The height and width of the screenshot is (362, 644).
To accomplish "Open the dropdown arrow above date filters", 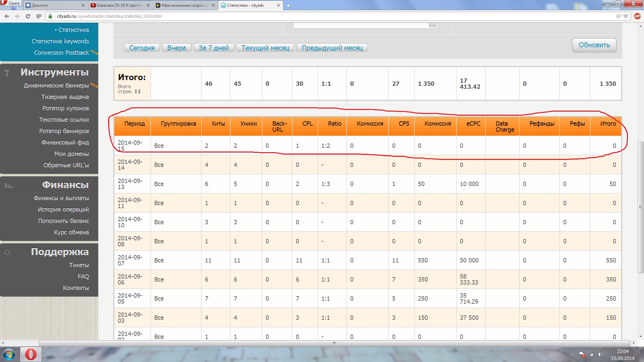I will (433, 24).
